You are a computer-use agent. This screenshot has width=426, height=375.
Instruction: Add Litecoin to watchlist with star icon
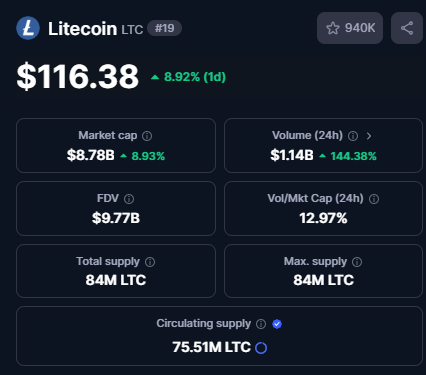point(333,28)
